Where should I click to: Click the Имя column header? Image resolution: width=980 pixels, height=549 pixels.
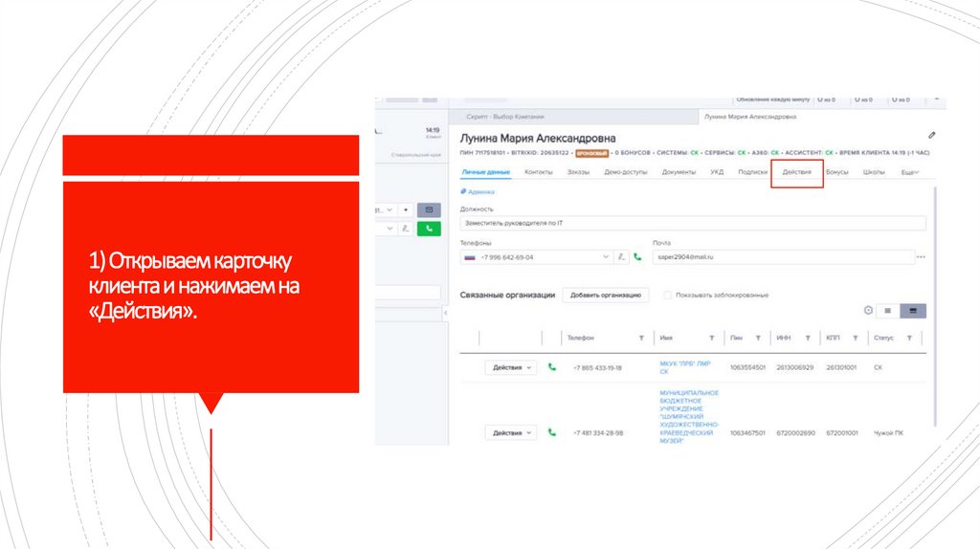click(x=666, y=338)
